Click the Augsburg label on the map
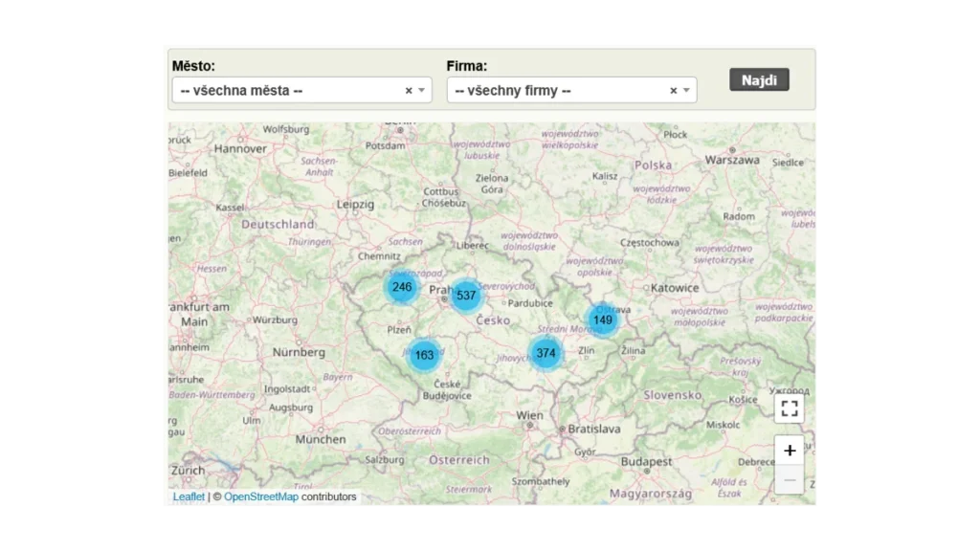The height and width of the screenshot is (551, 980). (291, 408)
